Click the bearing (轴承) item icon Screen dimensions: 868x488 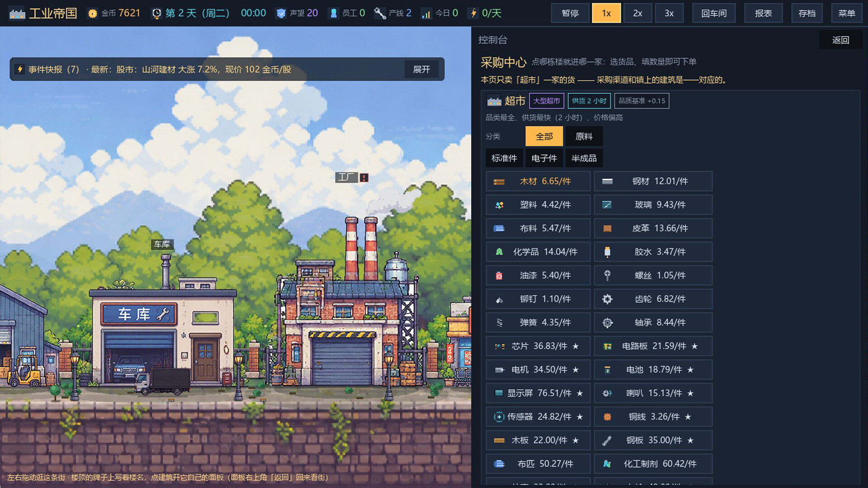click(x=607, y=323)
